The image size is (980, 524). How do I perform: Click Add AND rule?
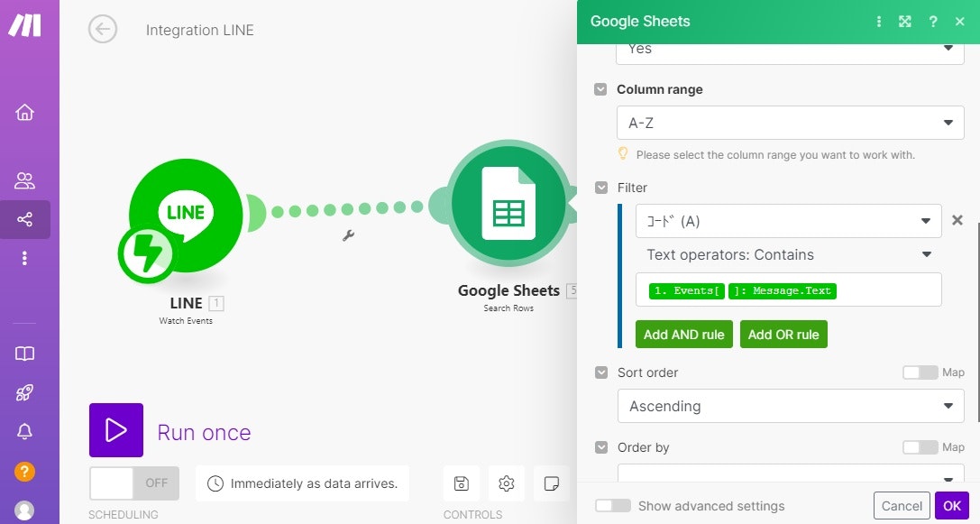(683, 335)
